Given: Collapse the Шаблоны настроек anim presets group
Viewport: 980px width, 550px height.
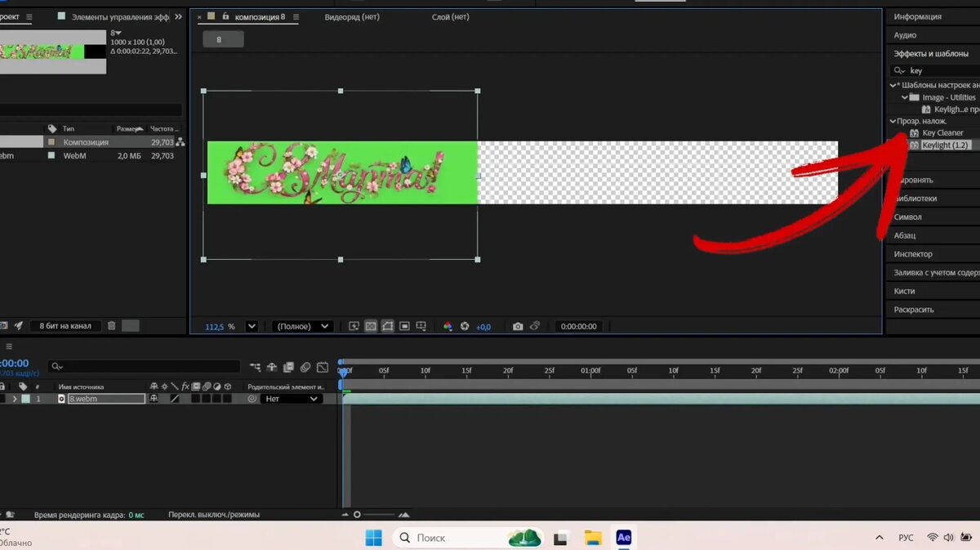Looking at the screenshot, I should 893,85.
